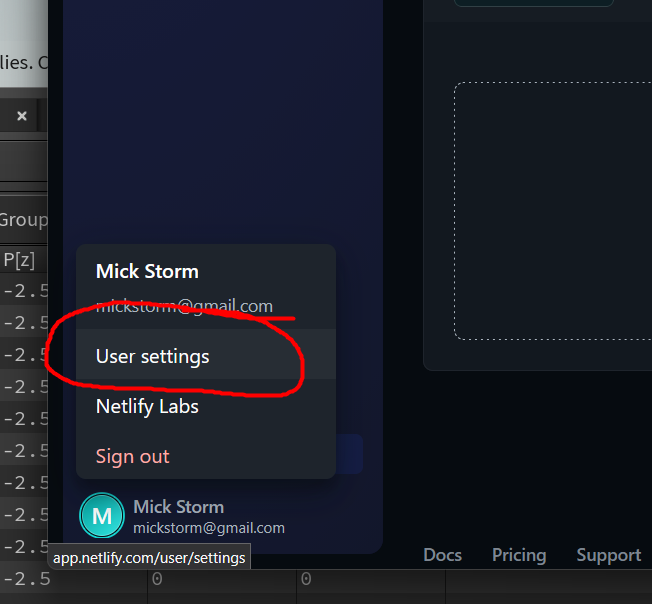652x604 pixels.
Task: Click the teal M avatar icon
Action: point(102,515)
